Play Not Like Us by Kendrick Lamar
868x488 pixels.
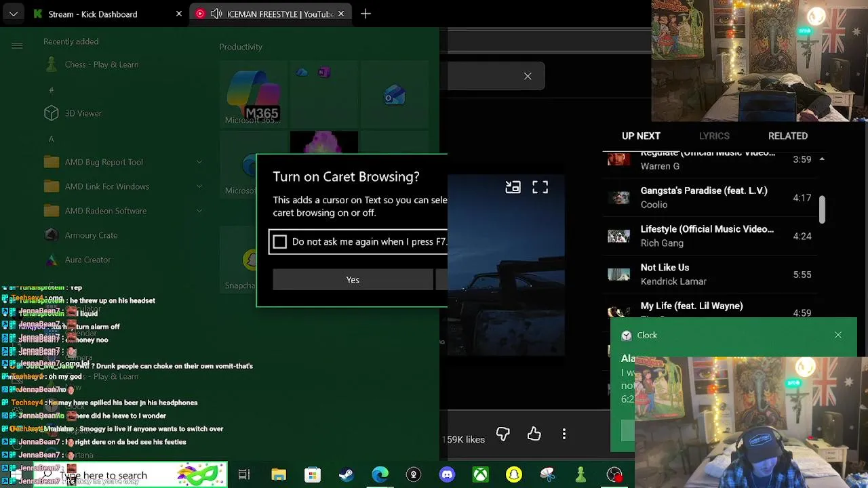[x=711, y=274]
